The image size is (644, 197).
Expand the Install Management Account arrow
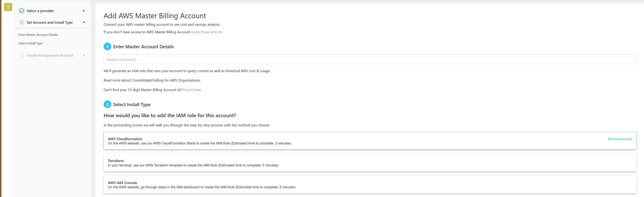coord(84,55)
